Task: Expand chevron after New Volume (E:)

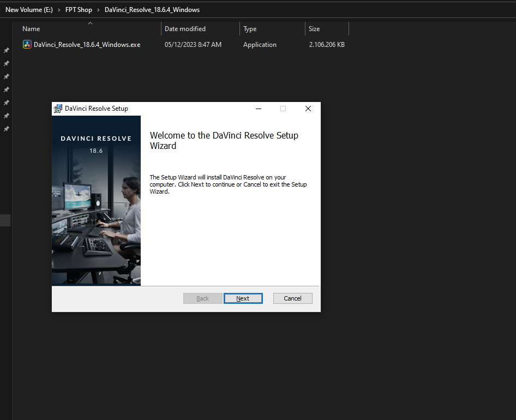Action: click(59, 10)
